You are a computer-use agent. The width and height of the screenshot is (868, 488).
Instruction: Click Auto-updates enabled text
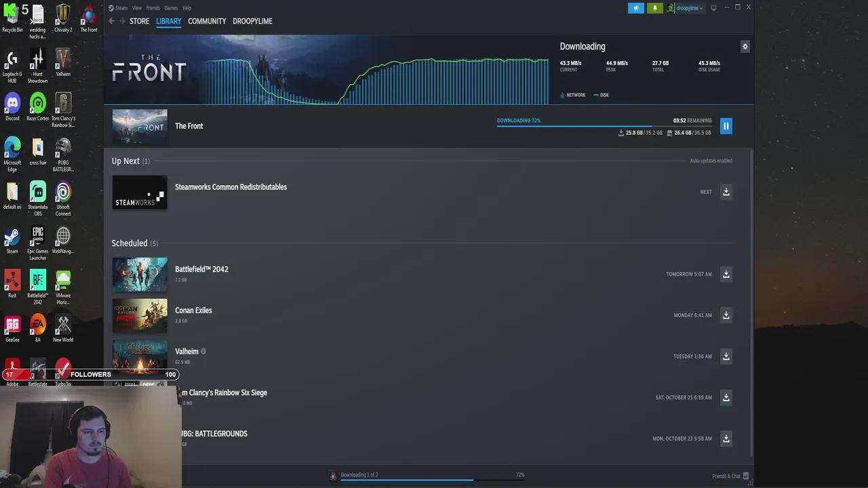[711, 161]
